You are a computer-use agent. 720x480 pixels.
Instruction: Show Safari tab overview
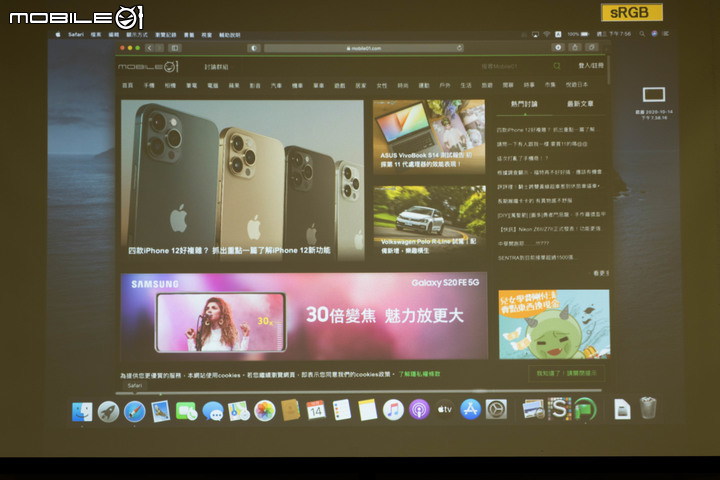tap(592, 47)
